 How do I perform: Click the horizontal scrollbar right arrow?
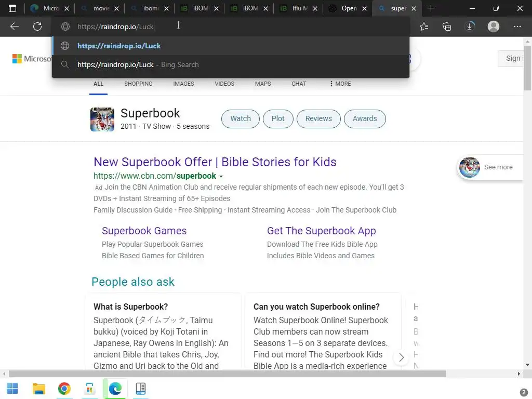tap(518, 374)
